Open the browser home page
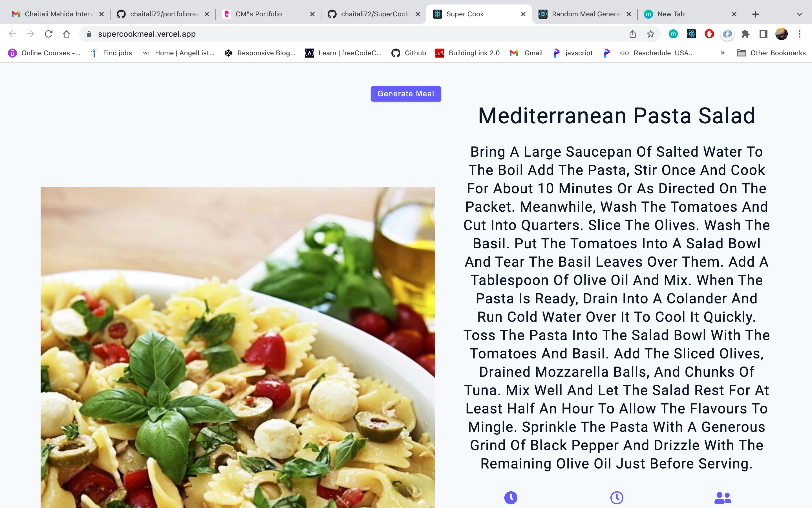812x508 pixels. point(67,34)
